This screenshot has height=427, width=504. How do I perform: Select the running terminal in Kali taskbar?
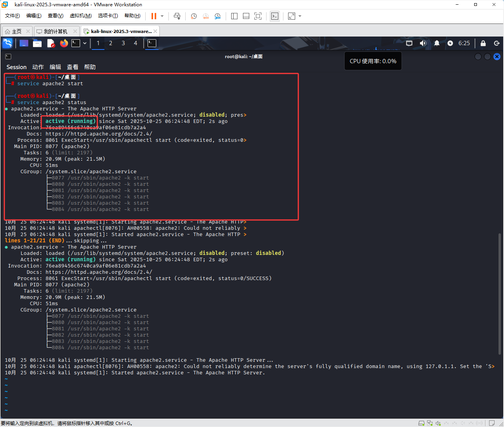[x=152, y=43]
